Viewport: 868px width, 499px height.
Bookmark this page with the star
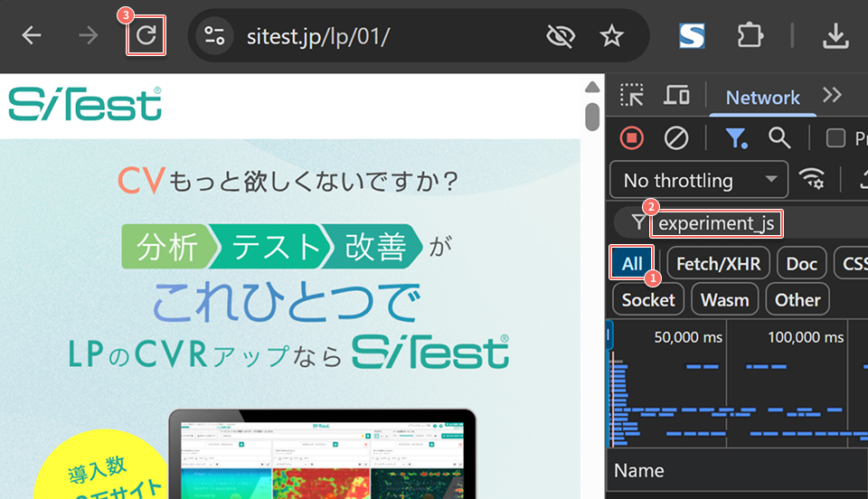click(x=612, y=36)
